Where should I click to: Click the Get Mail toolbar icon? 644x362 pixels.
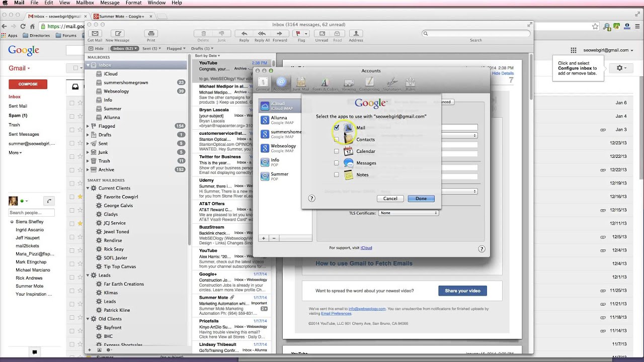click(95, 34)
